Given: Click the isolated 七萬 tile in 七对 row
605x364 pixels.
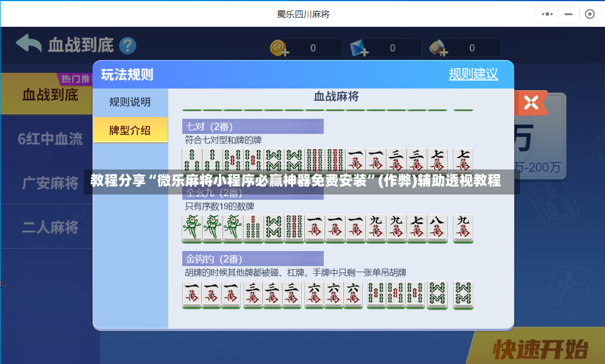Looking at the screenshot, I should click(x=463, y=160).
